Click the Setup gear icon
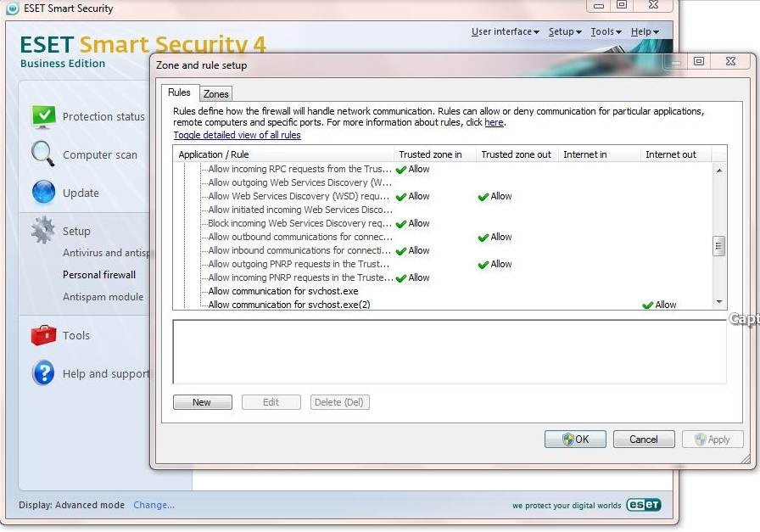Image resolution: width=760 pixels, height=532 pixels. click(43, 230)
